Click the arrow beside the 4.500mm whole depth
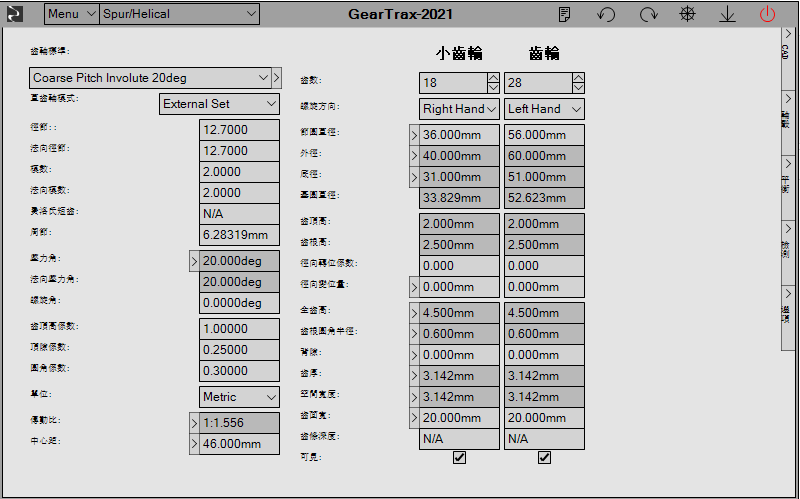 coord(414,313)
